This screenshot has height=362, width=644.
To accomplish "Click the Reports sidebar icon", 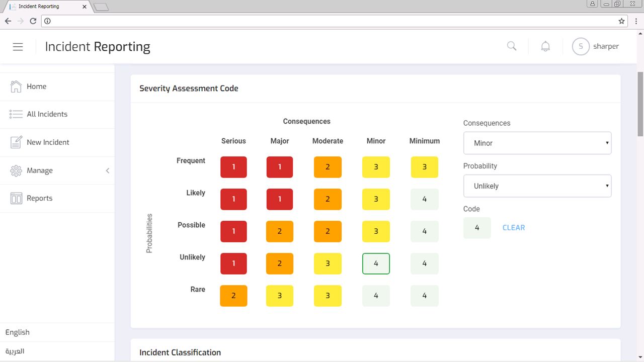I will point(16,198).
